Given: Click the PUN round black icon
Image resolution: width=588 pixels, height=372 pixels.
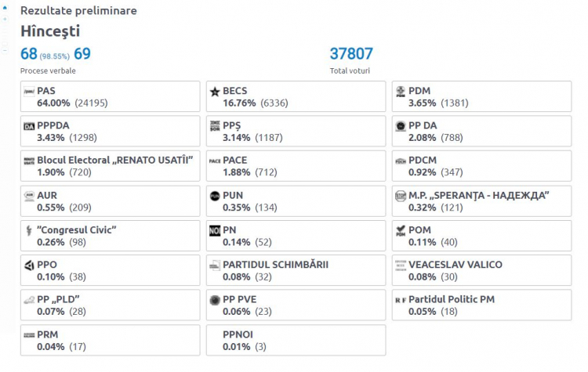Looking at the screenshot, I should (215, 196).
